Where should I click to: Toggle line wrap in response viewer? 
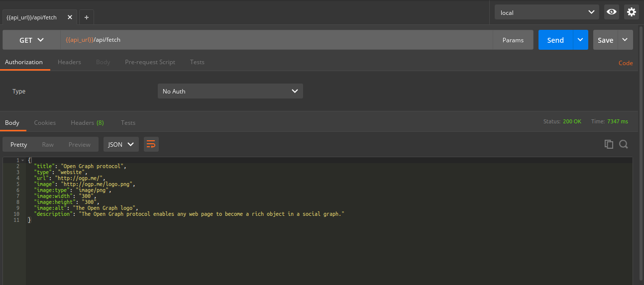(x=151, y=144)
